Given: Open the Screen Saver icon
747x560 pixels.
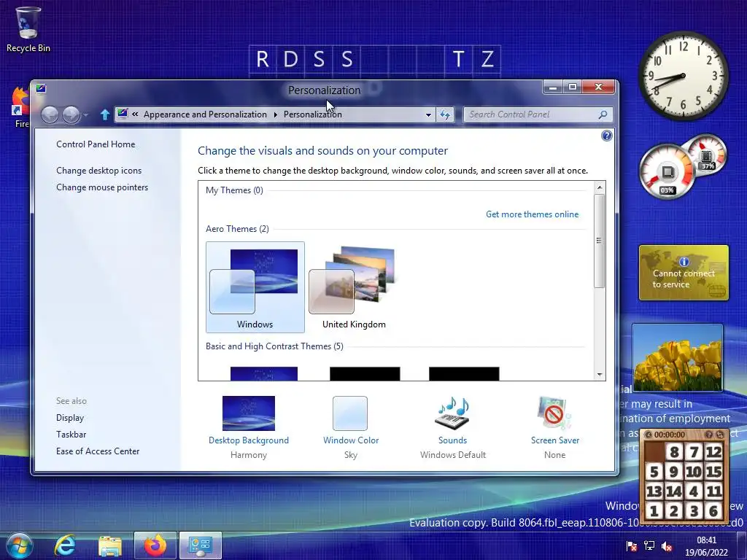Looking at the screenshot, I should click(554, 413).
